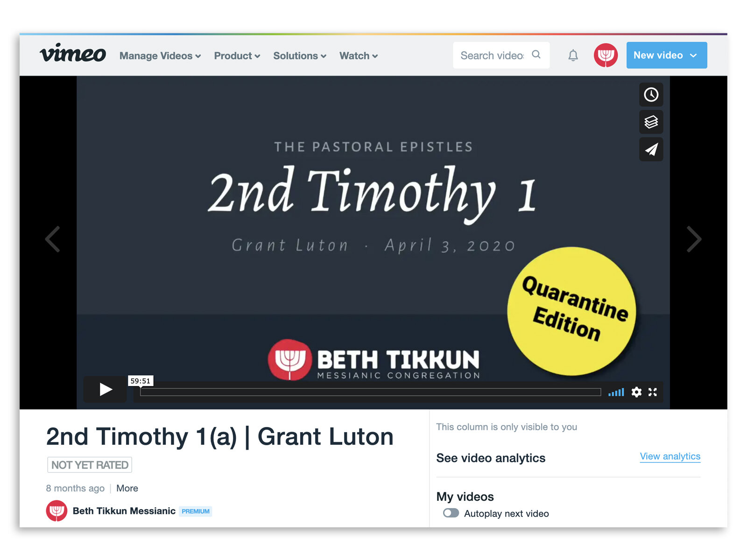Open Beth Tikkun Messianic profile avatar
The height and width of the screenshot is (560, 747).
(x=56, y=511)
